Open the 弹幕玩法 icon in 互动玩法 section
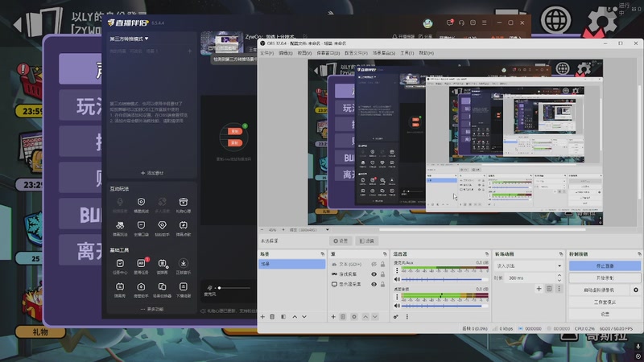The height and width of the screenshot is (362, 644). point(120,225)
